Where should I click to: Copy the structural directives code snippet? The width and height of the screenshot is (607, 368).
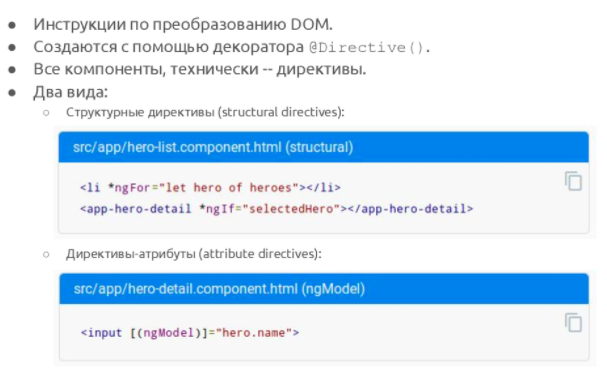[x=573, y=181]
